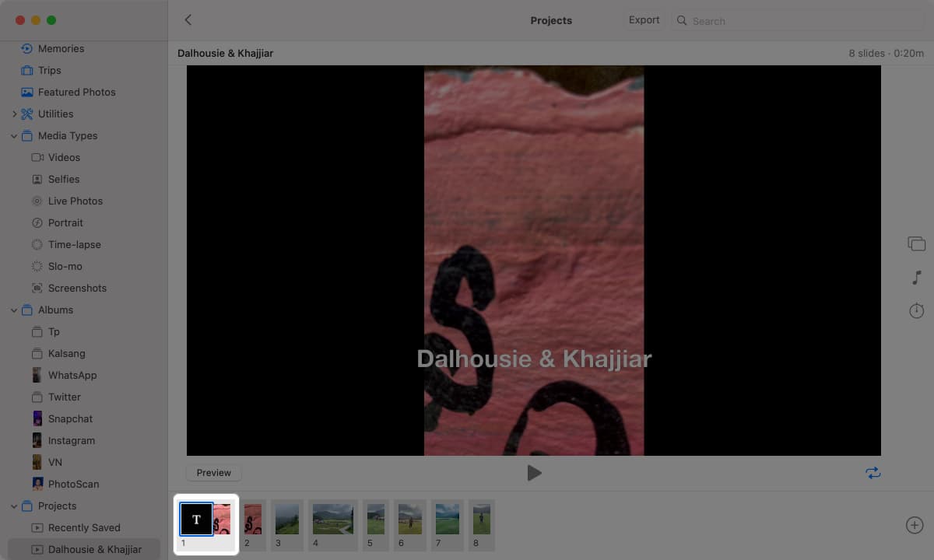
Task: Click the '8 slides · 0:20m' info
Action: [x=886, y=54]
